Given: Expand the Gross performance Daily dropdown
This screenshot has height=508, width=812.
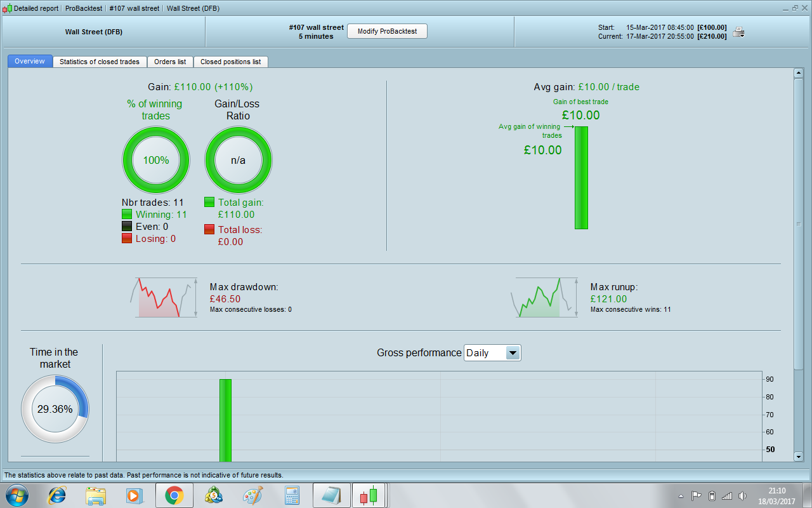Looking at the screenshot, I should click(x=492, y=353).
